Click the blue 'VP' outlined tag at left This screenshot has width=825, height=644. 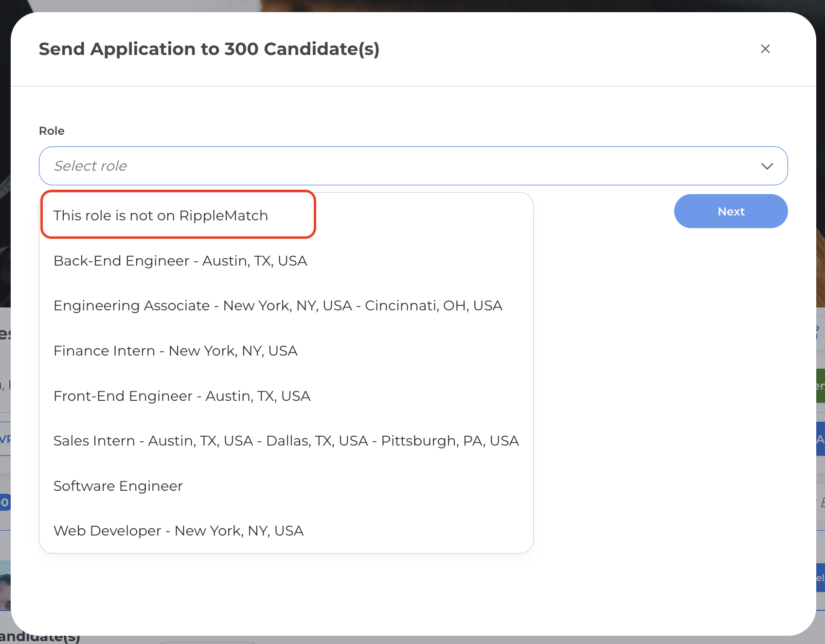pyautogui.click(x=5, y=439)
